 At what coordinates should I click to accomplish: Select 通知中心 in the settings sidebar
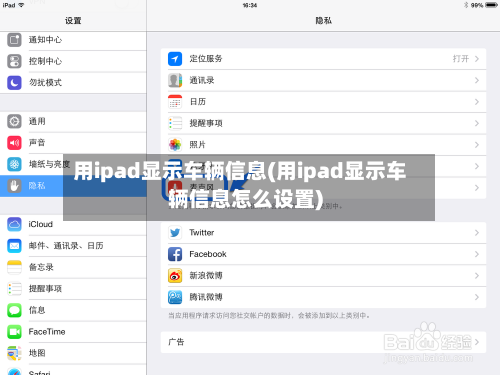73,40
